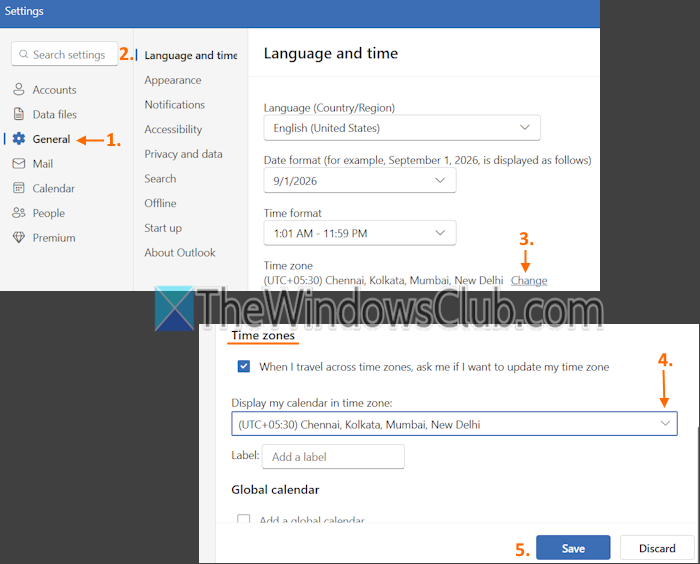
Task: Click the Accounts person icon
Action: click(19, 89)
